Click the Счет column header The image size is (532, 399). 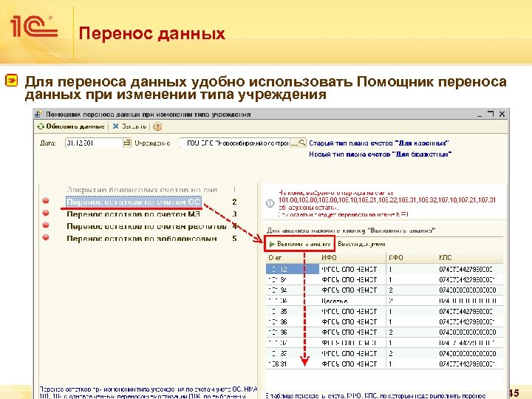(292, 258)
